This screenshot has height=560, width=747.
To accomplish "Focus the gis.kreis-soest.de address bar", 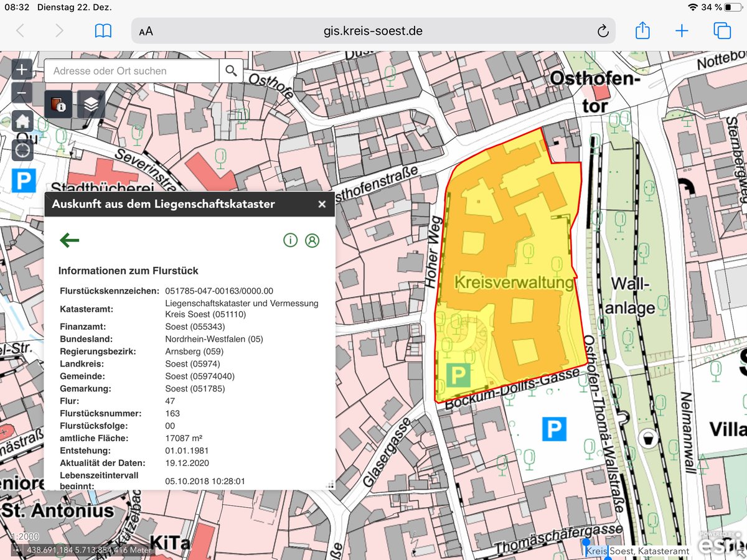I will point(374,30).
